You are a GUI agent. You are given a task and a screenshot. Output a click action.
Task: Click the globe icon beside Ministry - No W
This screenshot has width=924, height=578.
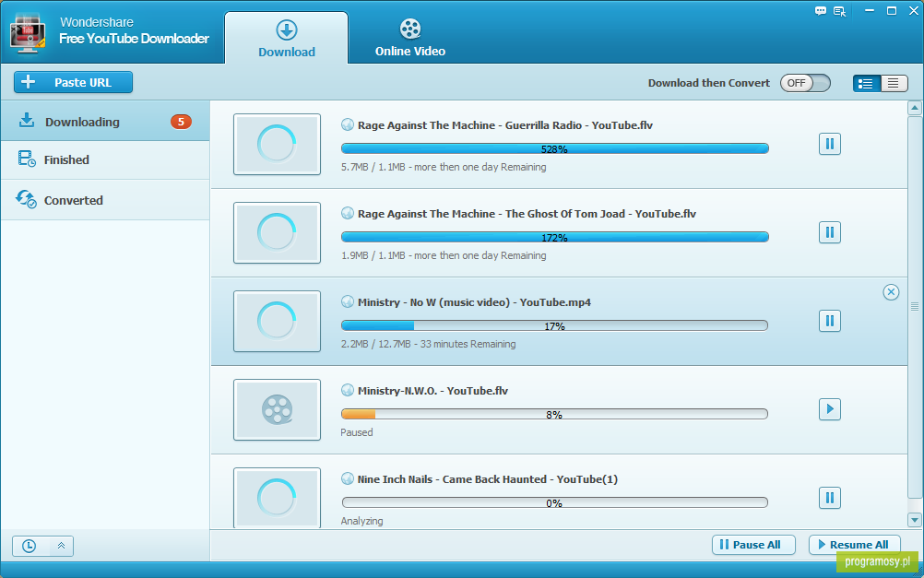(348, 301)
